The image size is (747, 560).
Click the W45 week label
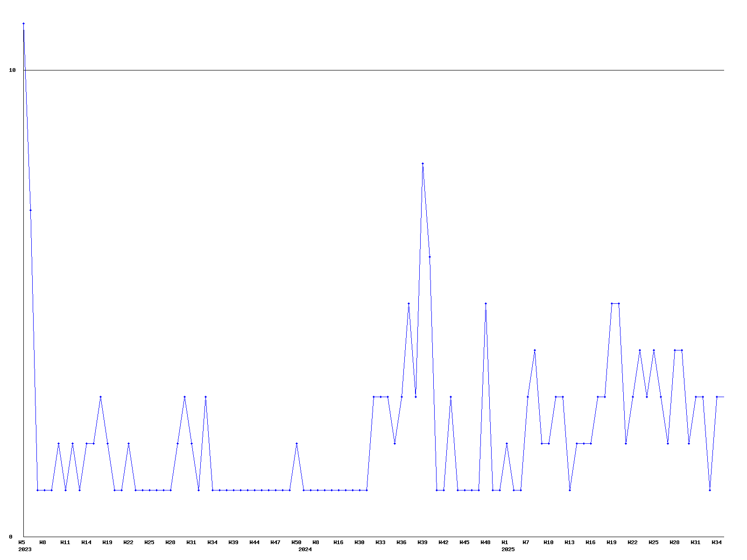[465, 542]
